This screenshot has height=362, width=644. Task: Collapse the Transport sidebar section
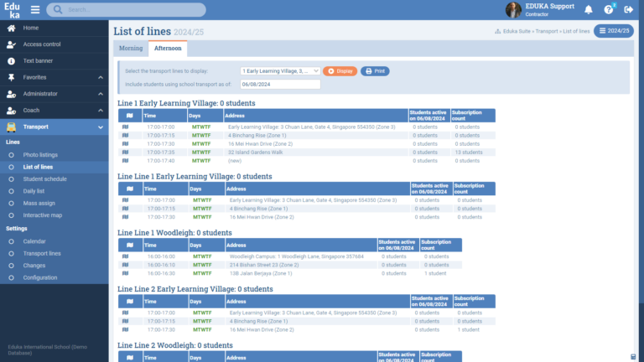click(x=101, y=127)
